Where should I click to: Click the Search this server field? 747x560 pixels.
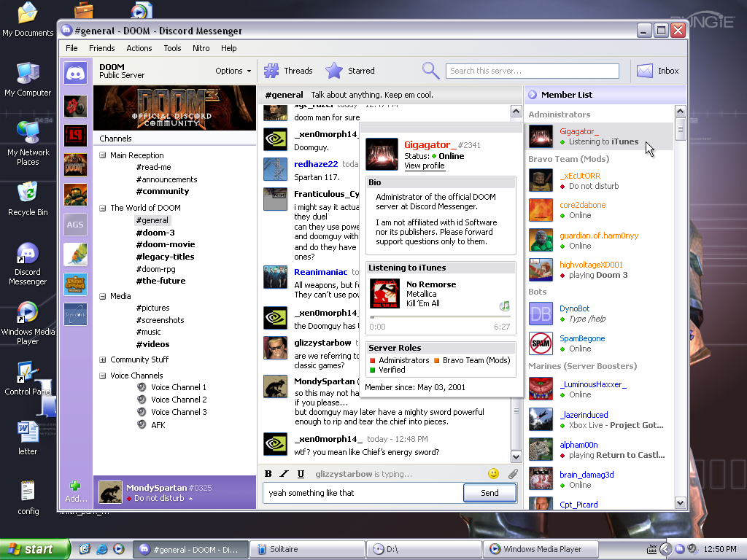(x=532, y=71)
